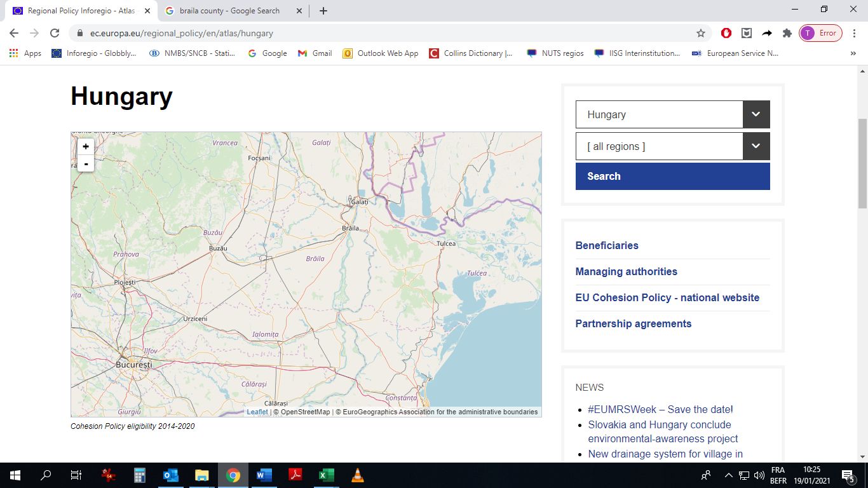Click București on the map

134,365
